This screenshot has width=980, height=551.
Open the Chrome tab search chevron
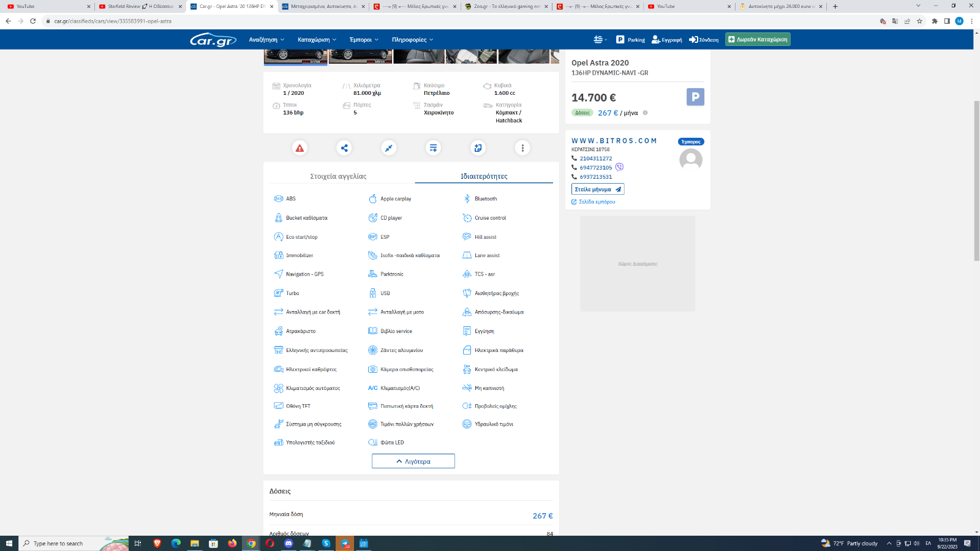[918, 6]
